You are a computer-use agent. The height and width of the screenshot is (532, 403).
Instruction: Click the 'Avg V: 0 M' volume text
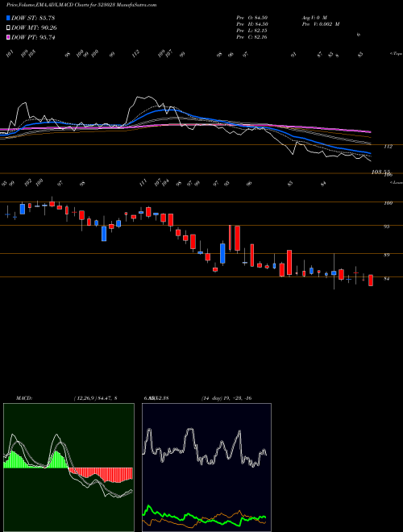point(314,17)
